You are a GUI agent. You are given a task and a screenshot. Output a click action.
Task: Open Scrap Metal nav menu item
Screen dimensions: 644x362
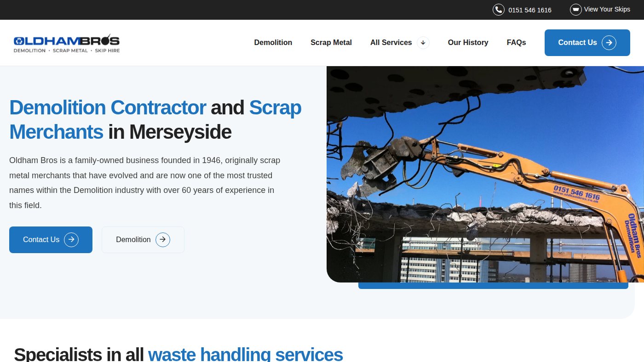click(x=331, y=43)
